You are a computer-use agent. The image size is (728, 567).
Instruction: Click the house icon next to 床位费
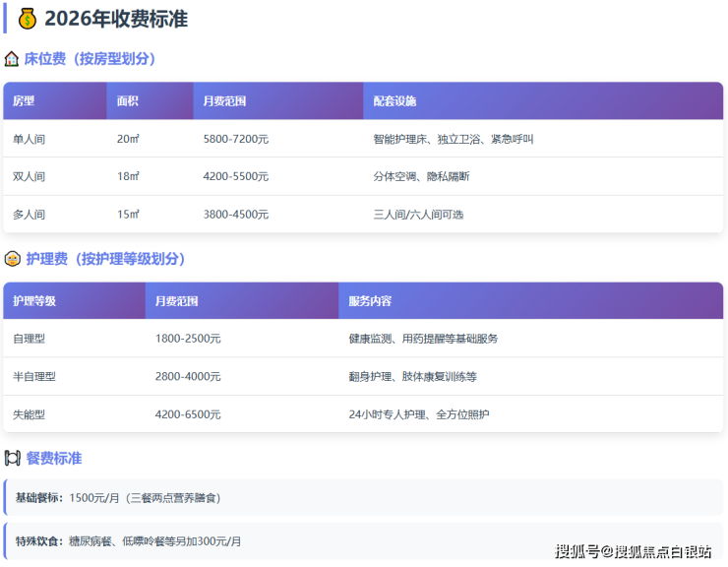click(12, 59)
